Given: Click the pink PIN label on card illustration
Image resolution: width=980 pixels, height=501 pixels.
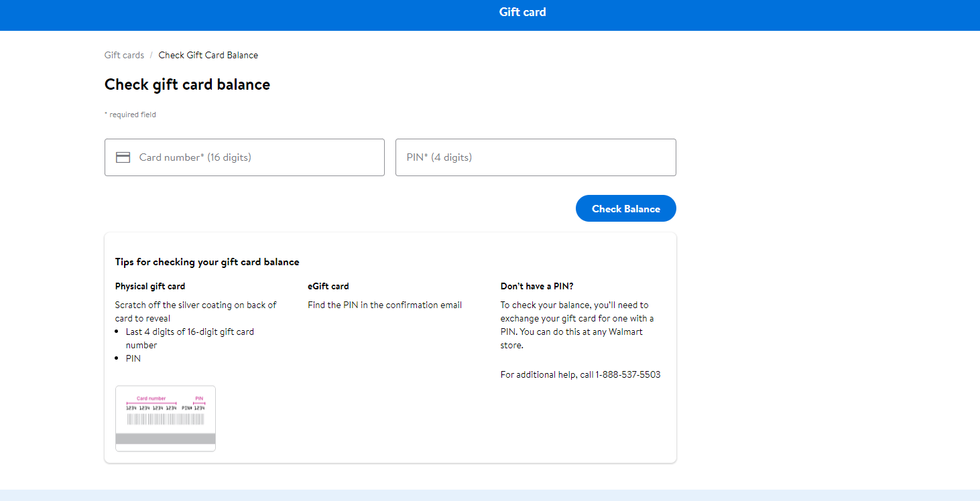Looking at the screenshot, I should tap(198, 399).
